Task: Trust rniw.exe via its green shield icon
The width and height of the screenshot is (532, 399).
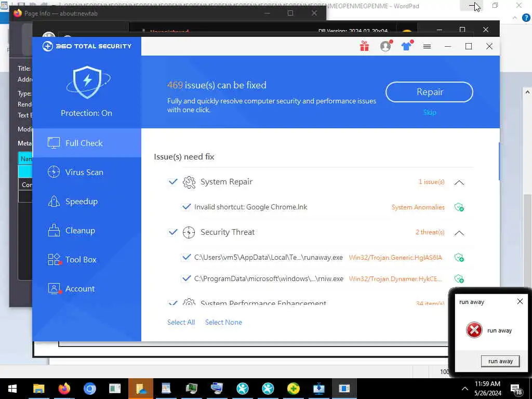Action: (459, 279)
